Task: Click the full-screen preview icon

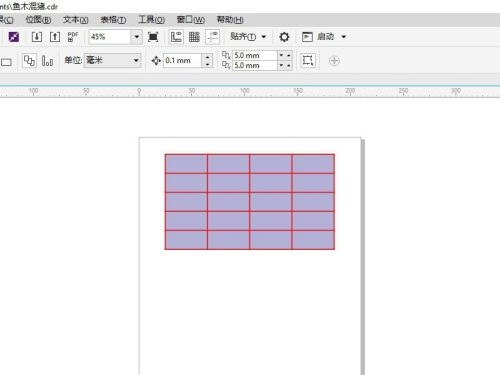Action: point(153,37)
